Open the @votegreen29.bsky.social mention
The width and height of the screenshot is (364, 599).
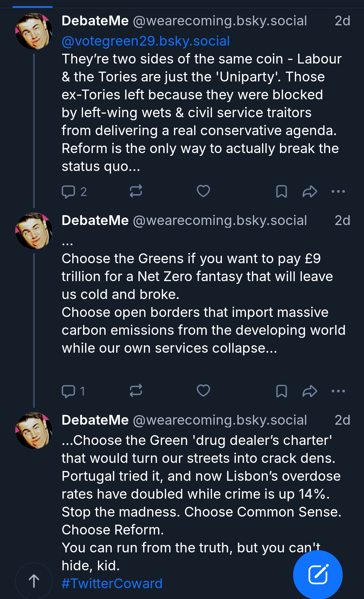tap(146, 41)
